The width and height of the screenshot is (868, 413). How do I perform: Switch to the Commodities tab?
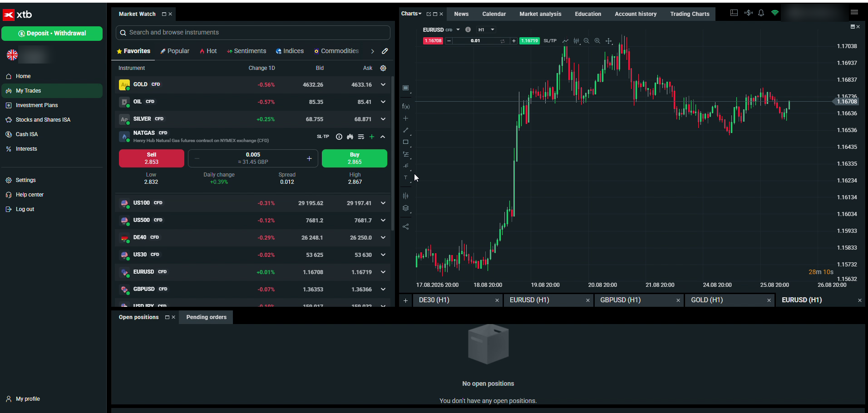[x=336, y=51]
